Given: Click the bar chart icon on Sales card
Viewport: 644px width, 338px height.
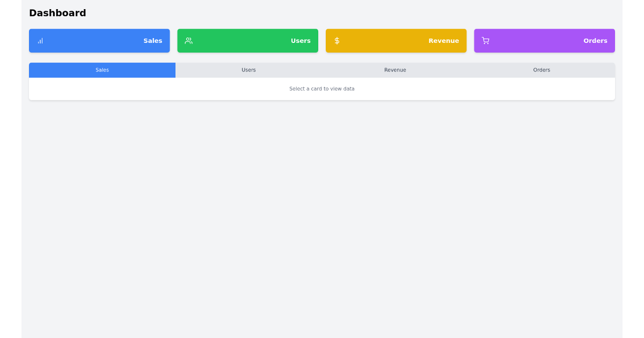Looking at the screenshot, I should 40,40.
